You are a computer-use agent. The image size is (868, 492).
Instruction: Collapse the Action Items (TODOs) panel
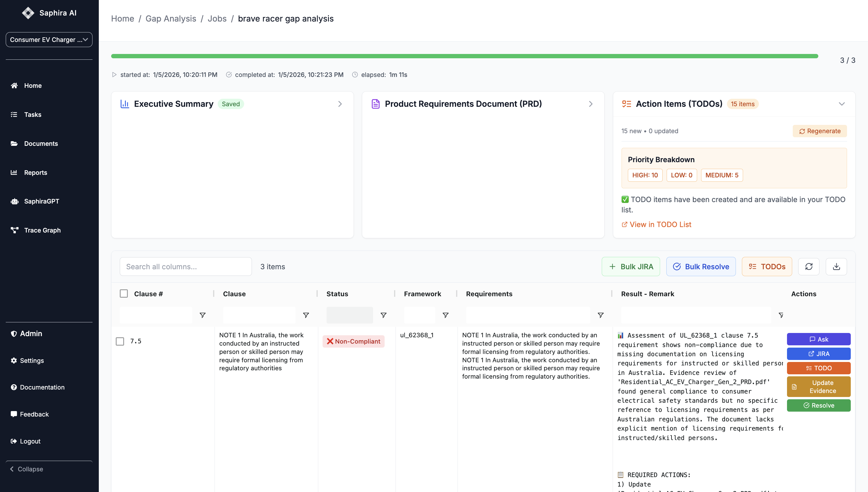coord(841,104)
